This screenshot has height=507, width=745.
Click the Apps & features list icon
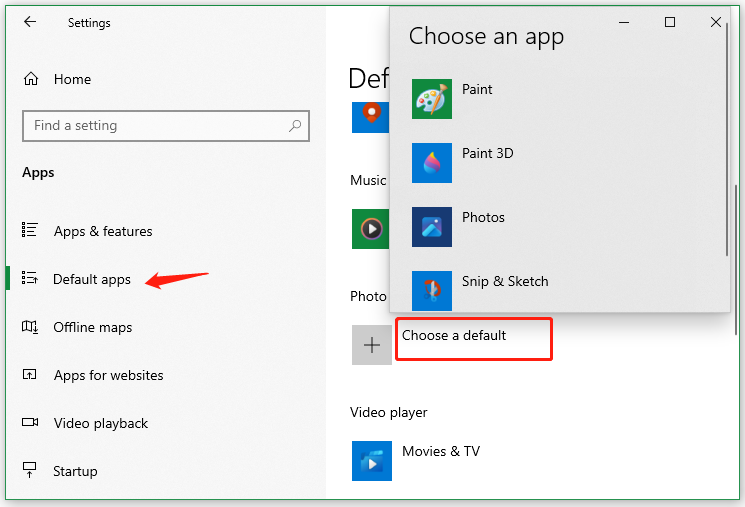tap(29, 230)
